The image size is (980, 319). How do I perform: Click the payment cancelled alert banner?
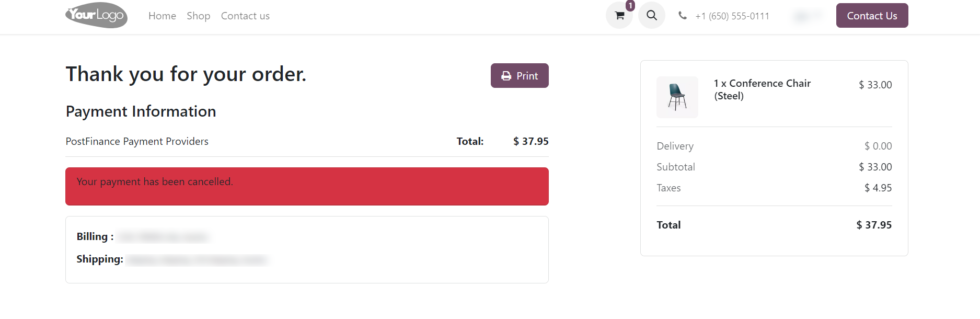click(x=307, y=186)
